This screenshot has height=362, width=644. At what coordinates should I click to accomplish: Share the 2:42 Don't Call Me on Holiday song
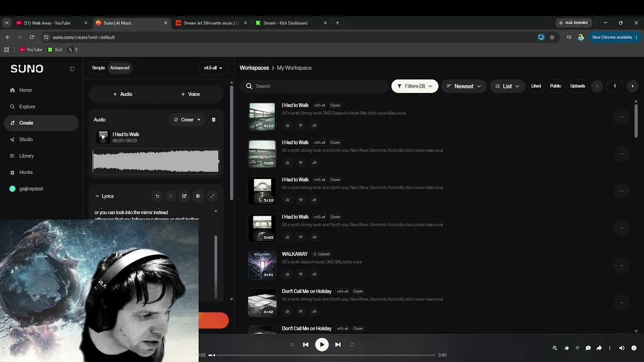coord(314,311)
